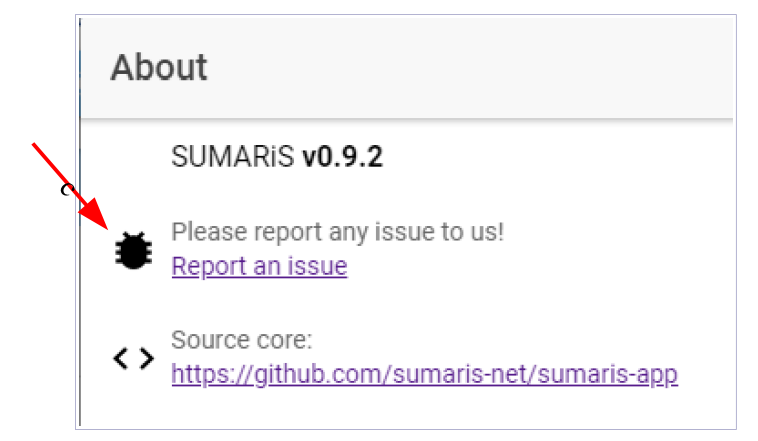Click empty area of the About header bar
Screen dimensions: 758x441
[469, 67]
